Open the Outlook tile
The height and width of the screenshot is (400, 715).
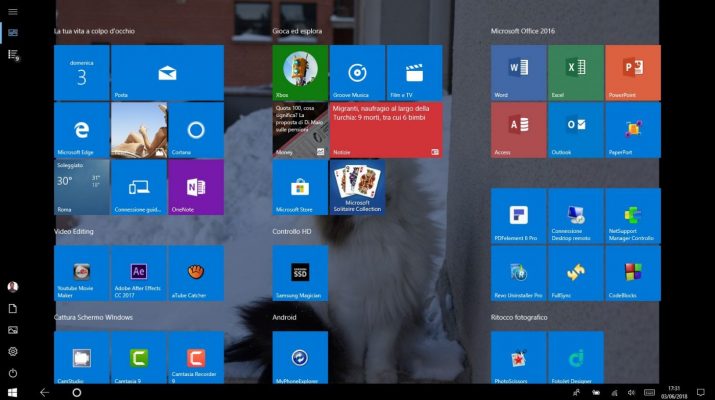click(575, 130)
